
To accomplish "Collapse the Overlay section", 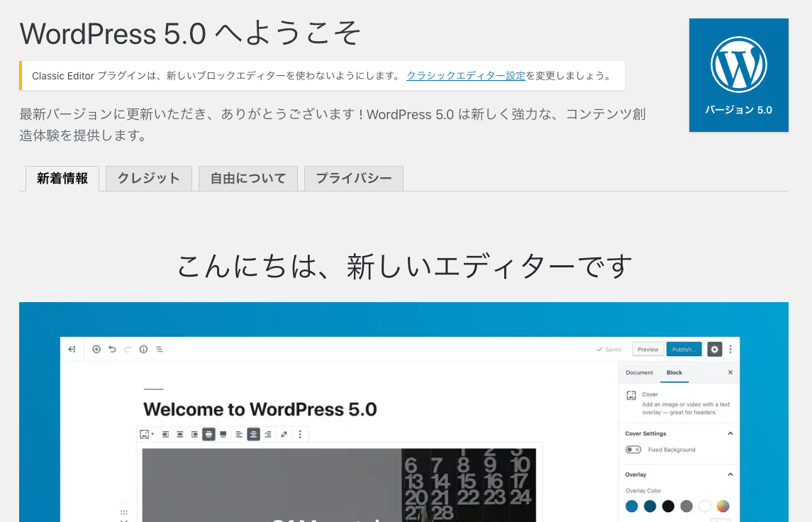I will pos(731,474).
